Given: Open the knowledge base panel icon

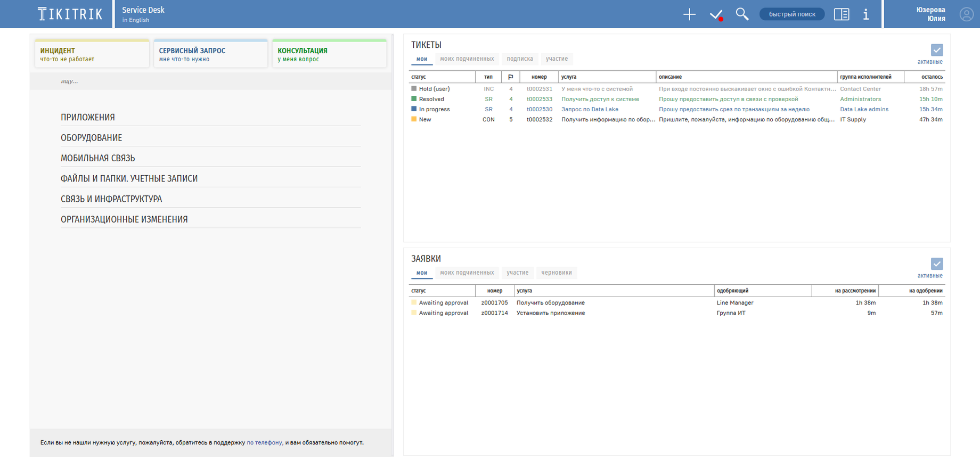Looking at the screenshot, I should [x=842, y=14].
